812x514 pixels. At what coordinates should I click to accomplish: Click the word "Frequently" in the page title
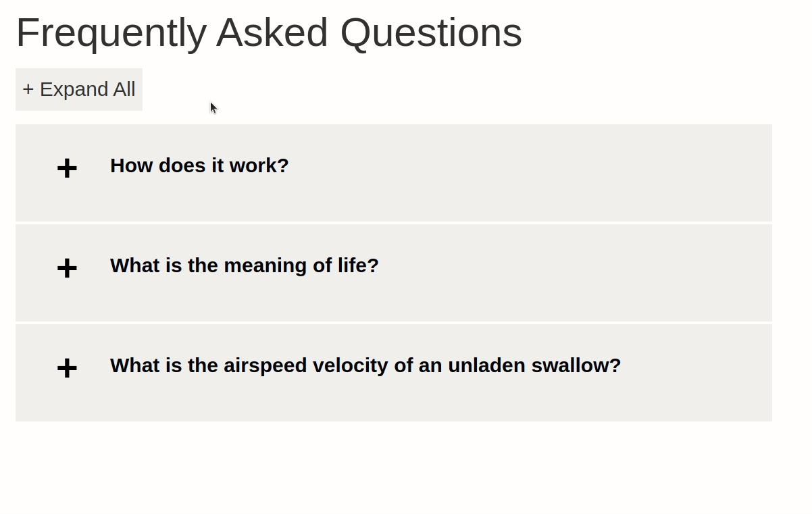click(x=111, y=32)
